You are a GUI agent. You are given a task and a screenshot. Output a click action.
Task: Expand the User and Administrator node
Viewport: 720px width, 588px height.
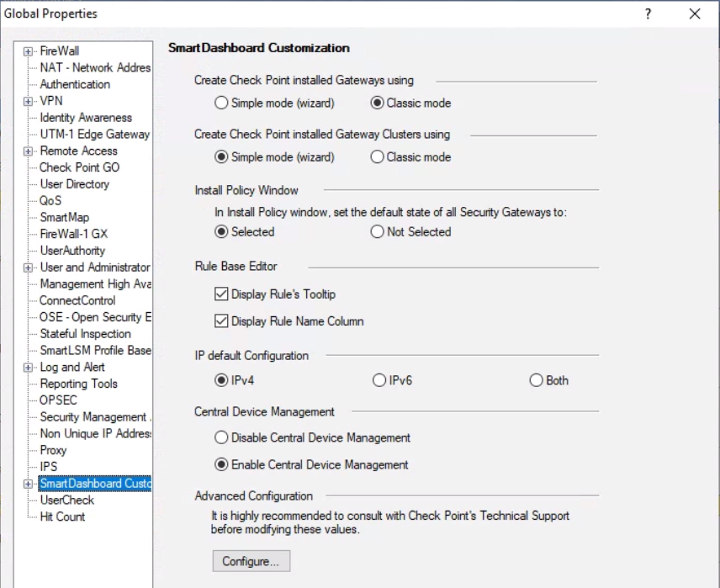point(28,268)
